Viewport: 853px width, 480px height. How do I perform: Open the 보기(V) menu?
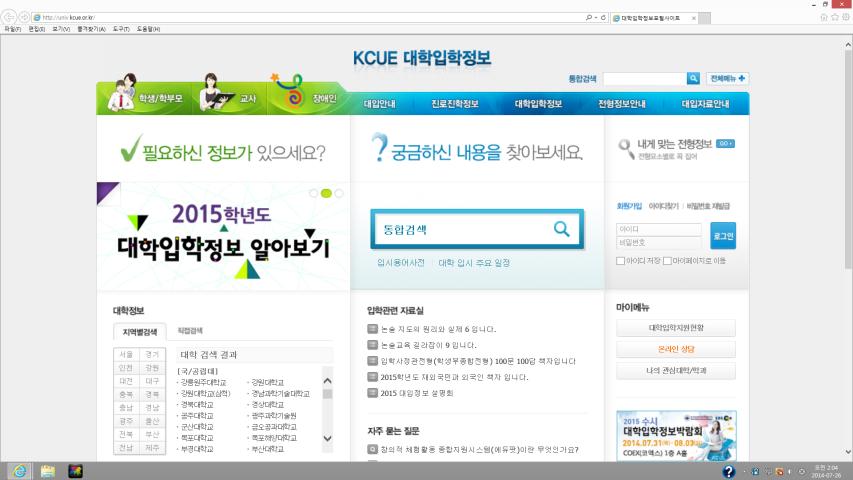click(x=61, y=29)
